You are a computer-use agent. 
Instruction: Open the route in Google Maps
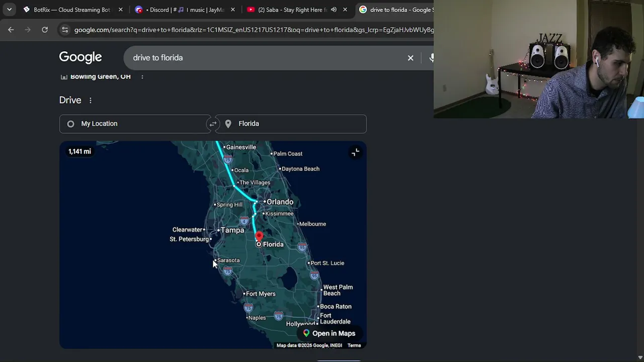point(329,333)
